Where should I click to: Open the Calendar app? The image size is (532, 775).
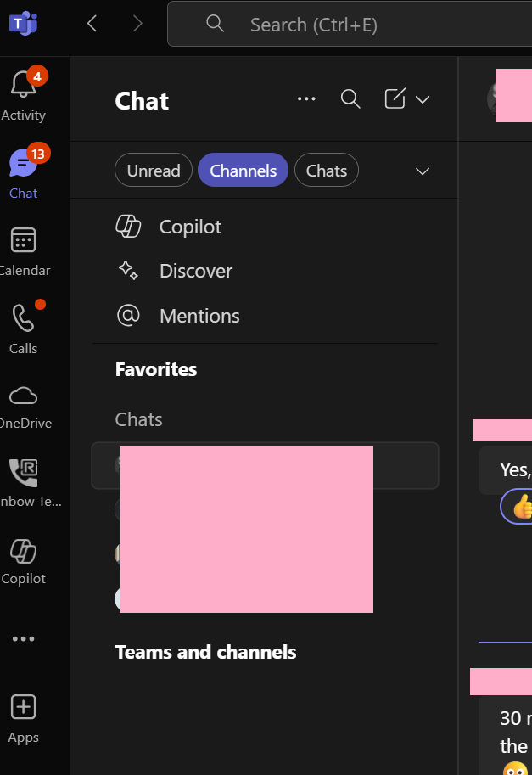[x=23, y=251]
